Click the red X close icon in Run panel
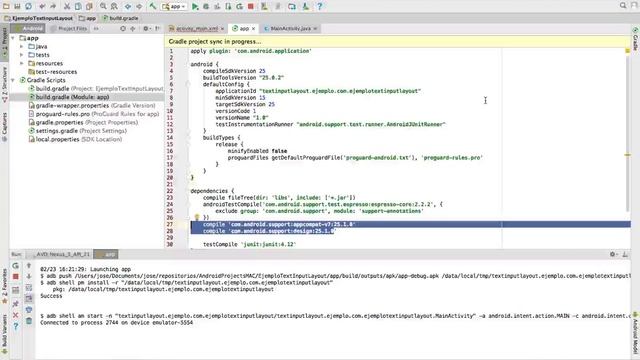The image size is (640, 360). [16, 315]
